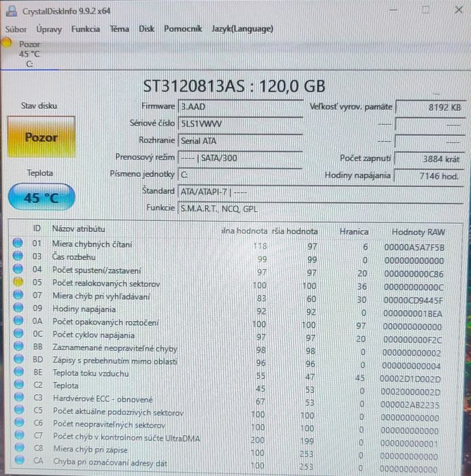The width and height of the screenshot is (471, 476).
Task: Click the Hodnoty RAW column header
Action: tap(418, 232)
